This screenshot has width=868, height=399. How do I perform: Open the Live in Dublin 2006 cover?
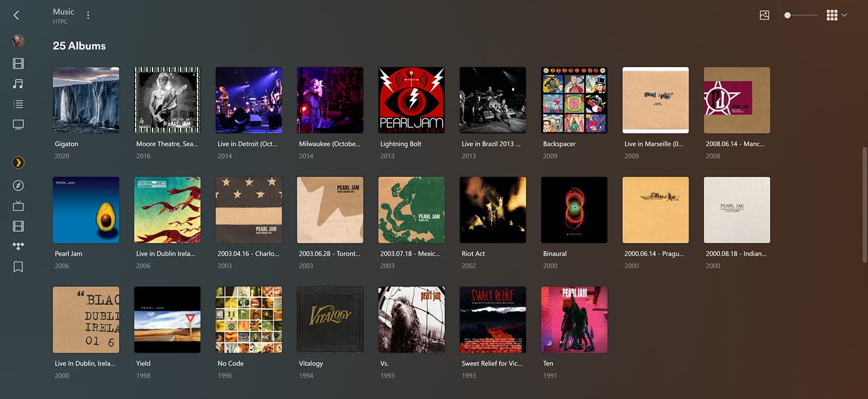[x=167, y=210]
